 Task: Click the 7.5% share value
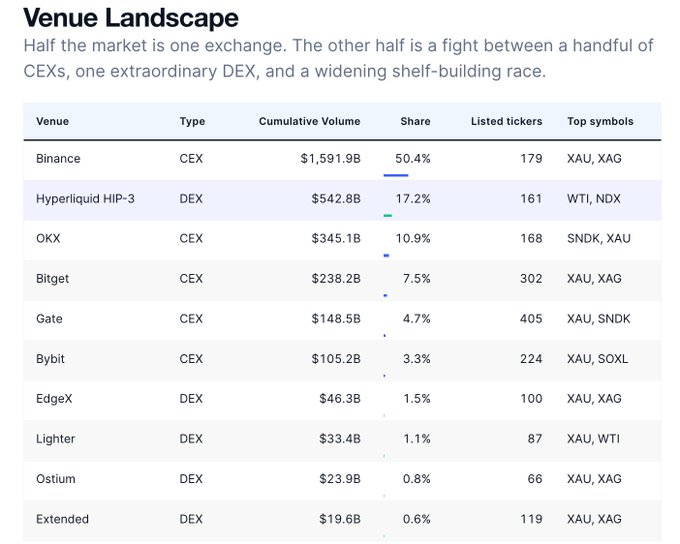417,279
